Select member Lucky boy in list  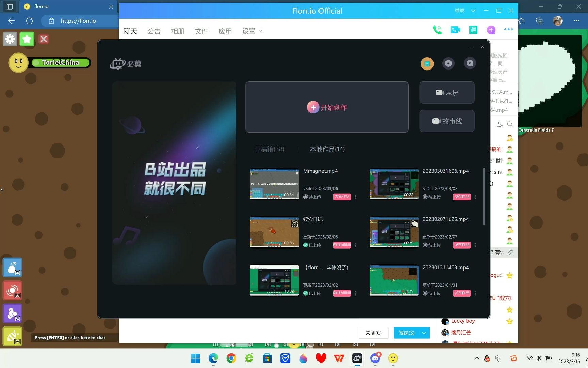click(463, 321)
